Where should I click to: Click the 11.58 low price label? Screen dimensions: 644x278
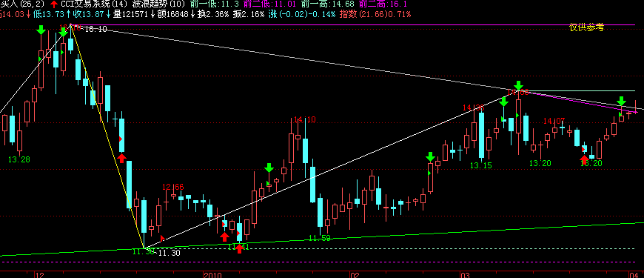(320, 238)
